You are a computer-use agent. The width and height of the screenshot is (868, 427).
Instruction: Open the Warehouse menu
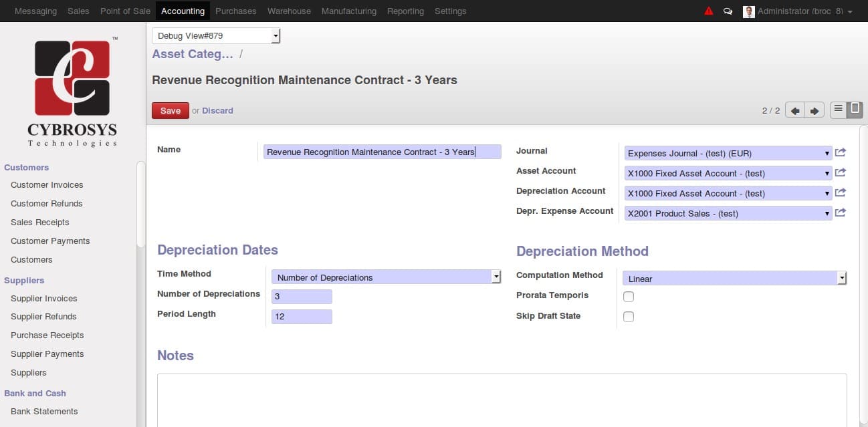[x=289, y=11]
